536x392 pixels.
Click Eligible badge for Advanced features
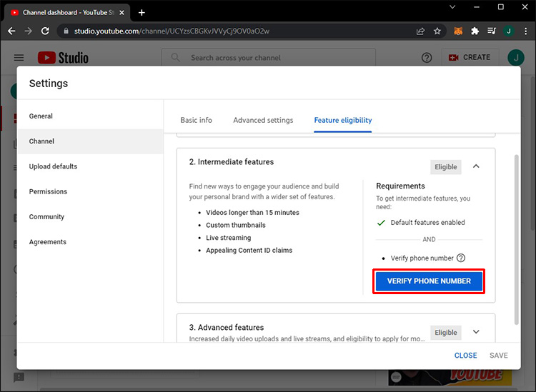pyautogui.click(x=446, y=333)
